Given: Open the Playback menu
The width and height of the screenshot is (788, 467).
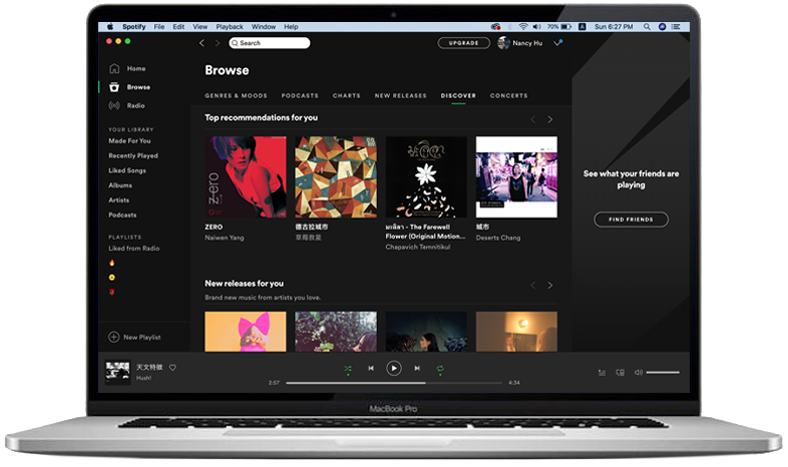Looking at the screenshot, I should coord(230,27).
